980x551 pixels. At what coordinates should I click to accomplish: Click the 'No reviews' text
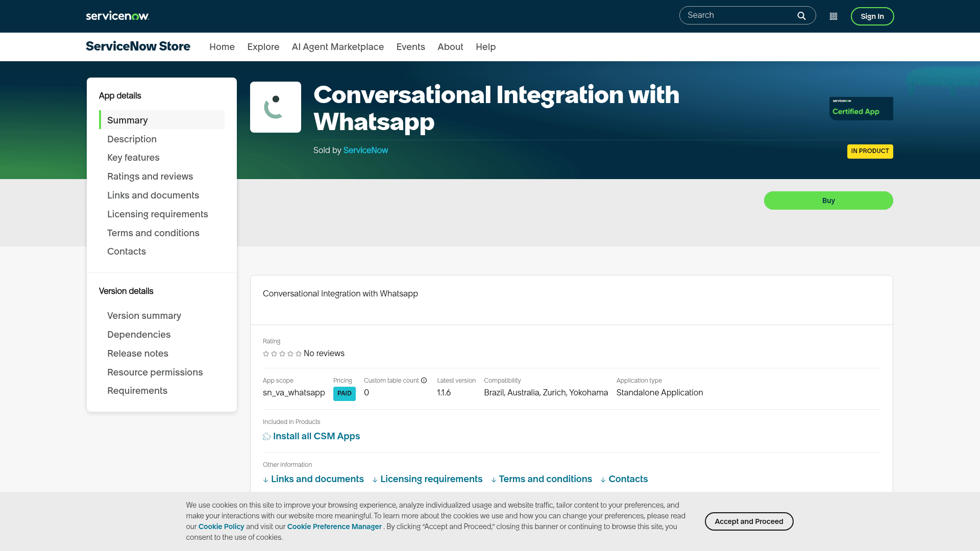click(324, 354)
